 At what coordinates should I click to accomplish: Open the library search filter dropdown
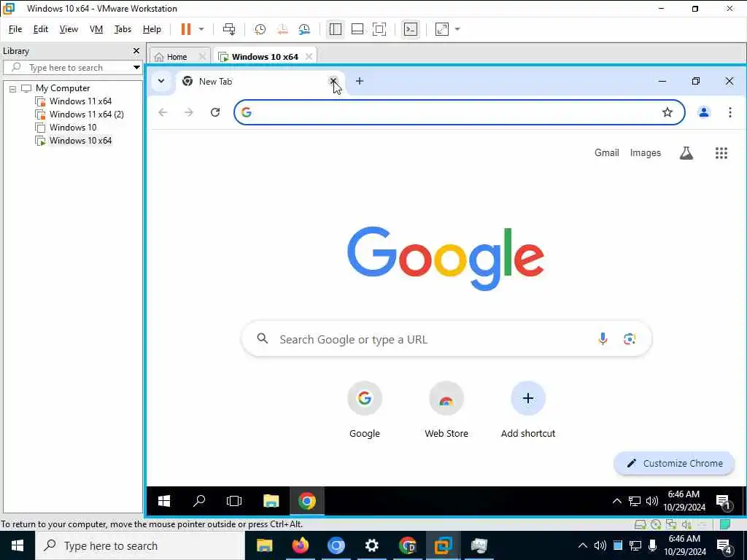136,68
